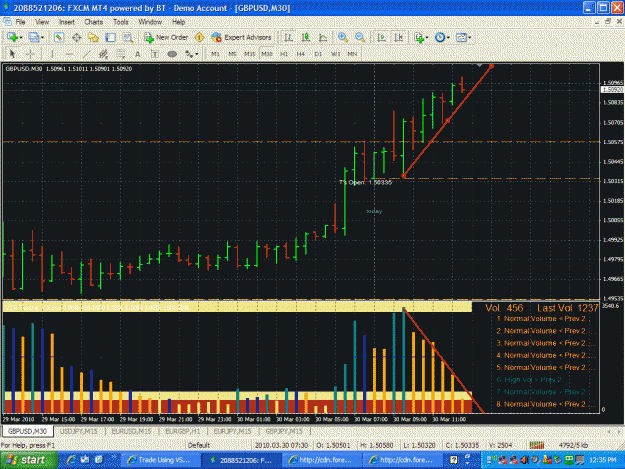The image size is (625, 469).
Task: Expand the Profiles dropdown arrow
Action: point(42,38)
